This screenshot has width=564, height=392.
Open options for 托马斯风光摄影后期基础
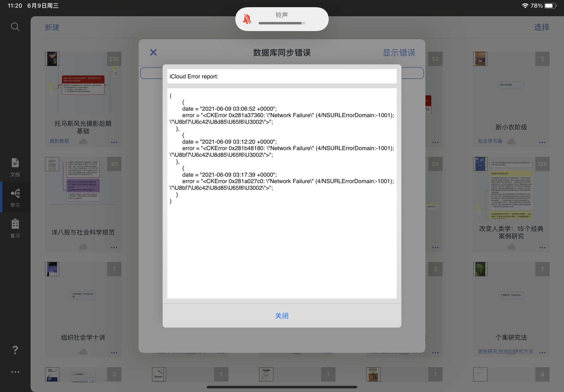click(x=114, y=142)
